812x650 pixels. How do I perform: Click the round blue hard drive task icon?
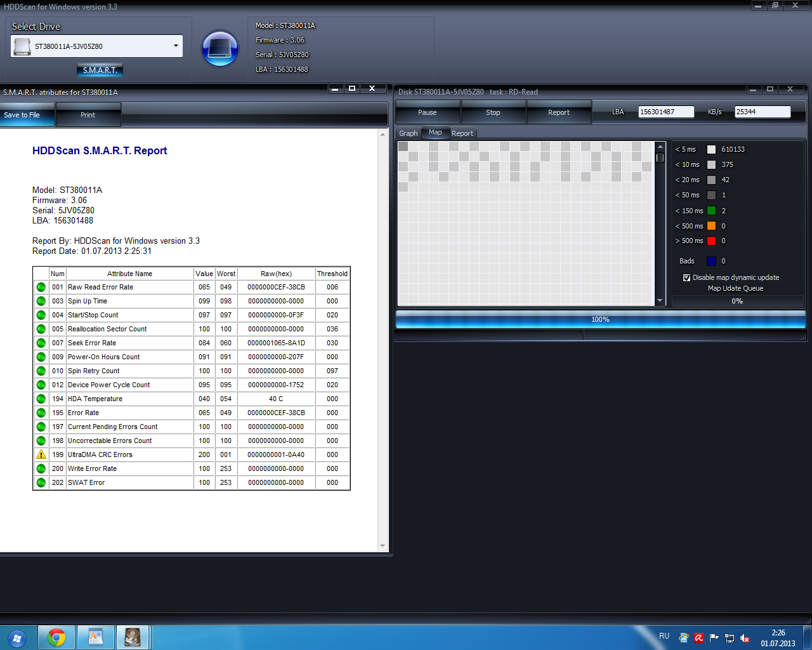[219, 48]
